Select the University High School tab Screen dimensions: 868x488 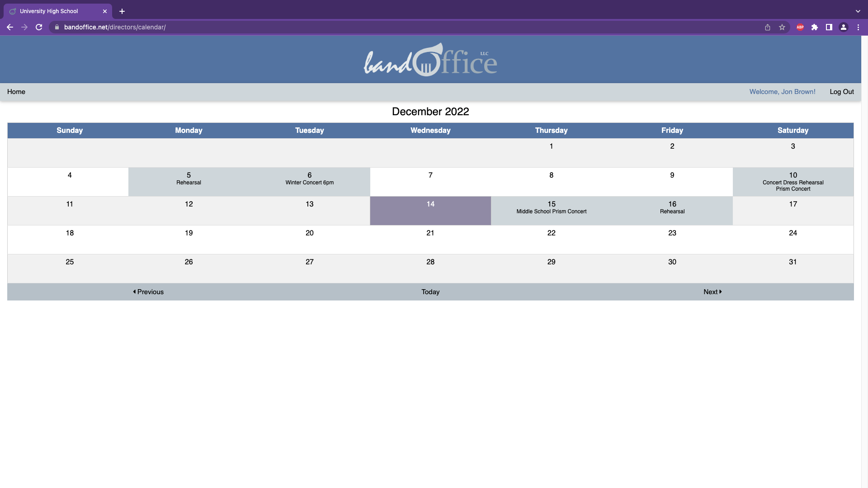point(49,11)
